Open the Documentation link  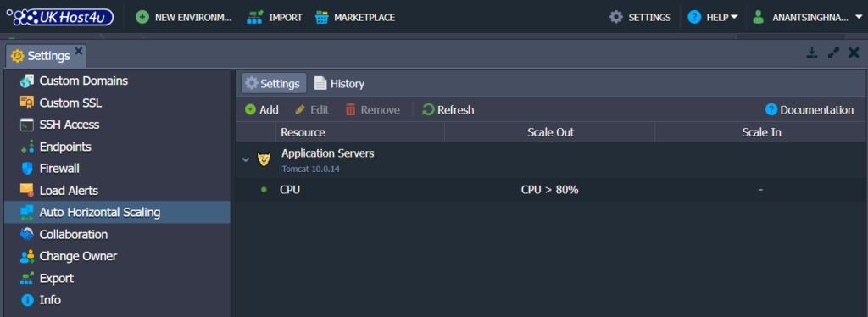810,110
